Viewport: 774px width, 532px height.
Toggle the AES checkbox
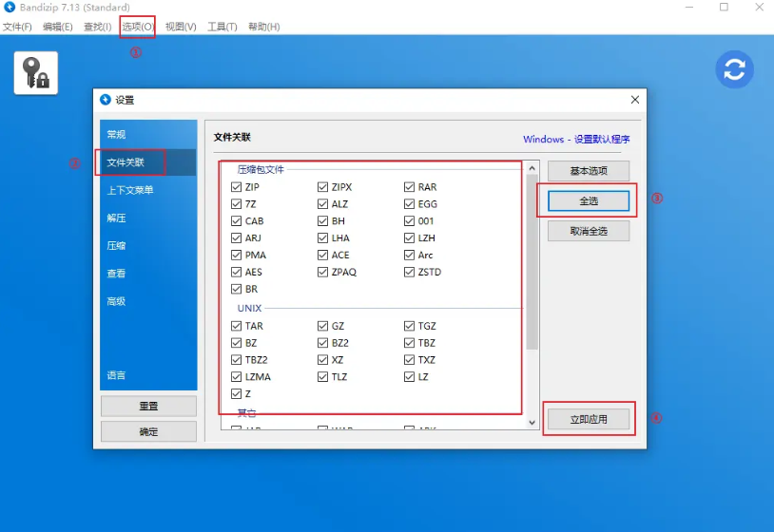[236, 272]
